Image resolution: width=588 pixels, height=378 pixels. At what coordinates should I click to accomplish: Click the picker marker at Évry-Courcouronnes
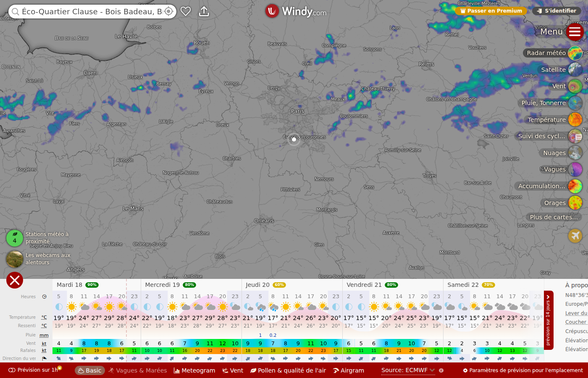[x=294, y=139]
